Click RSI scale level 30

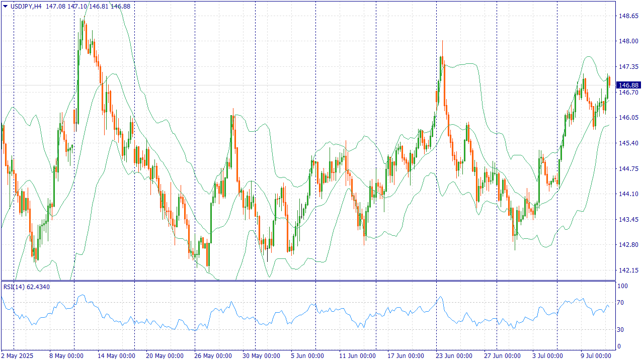click(621, 330)
